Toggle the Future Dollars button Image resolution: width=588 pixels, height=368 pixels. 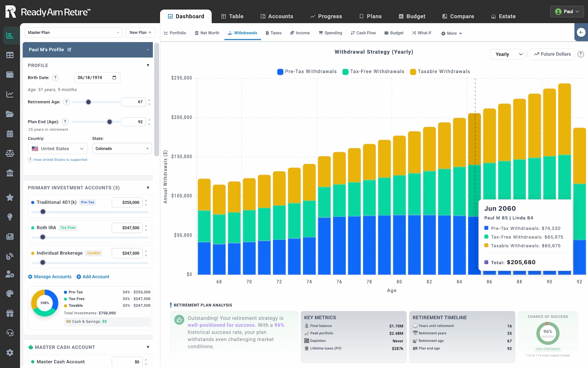pyautogui.click(x=552, y=54)
